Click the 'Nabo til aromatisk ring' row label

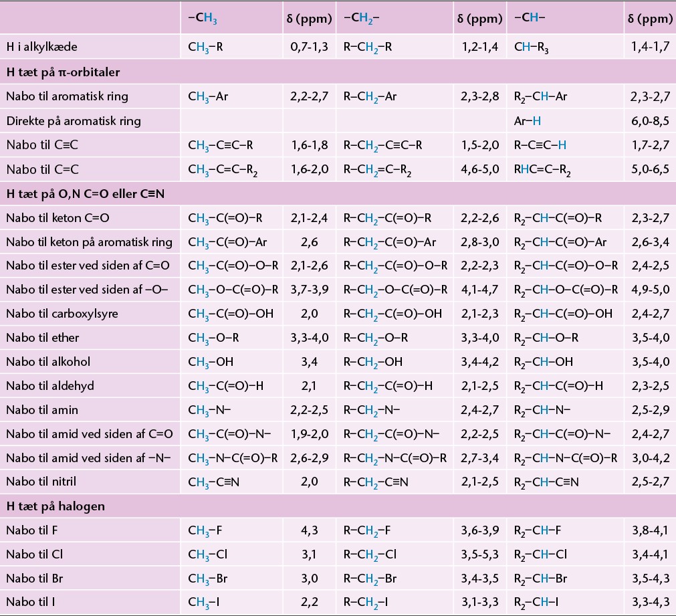click(68, 96)
